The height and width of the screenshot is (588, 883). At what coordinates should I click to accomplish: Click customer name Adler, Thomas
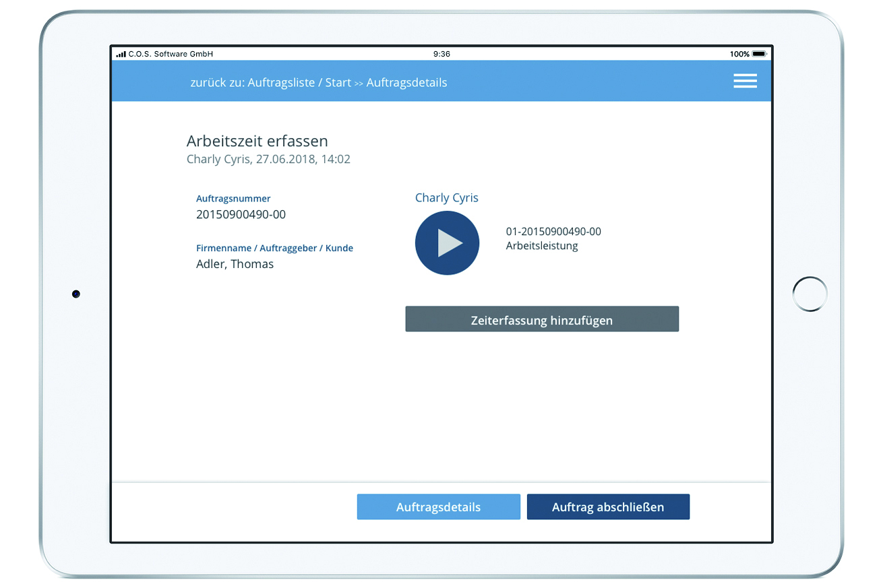[235, 264]
